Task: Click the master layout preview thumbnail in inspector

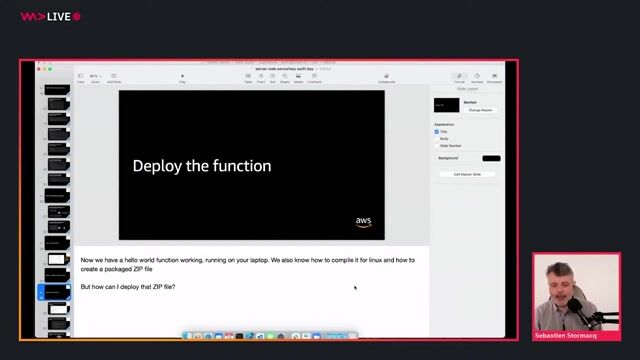Action: tap(446, 105)
